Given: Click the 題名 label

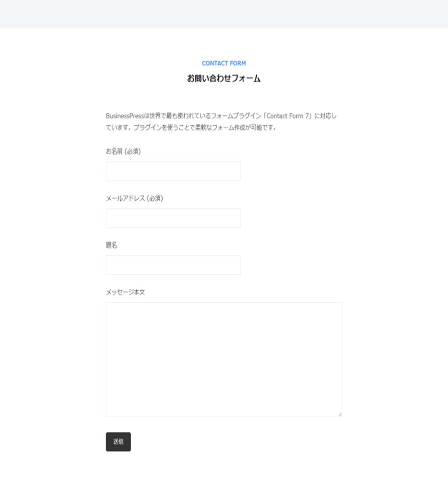Looking at the screenshot, I should [x=111, y=245].
